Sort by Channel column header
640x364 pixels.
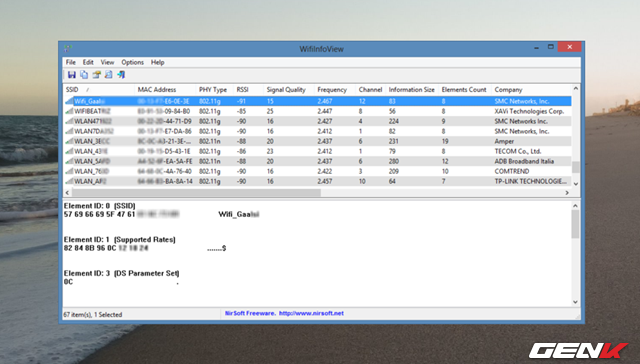371,90
